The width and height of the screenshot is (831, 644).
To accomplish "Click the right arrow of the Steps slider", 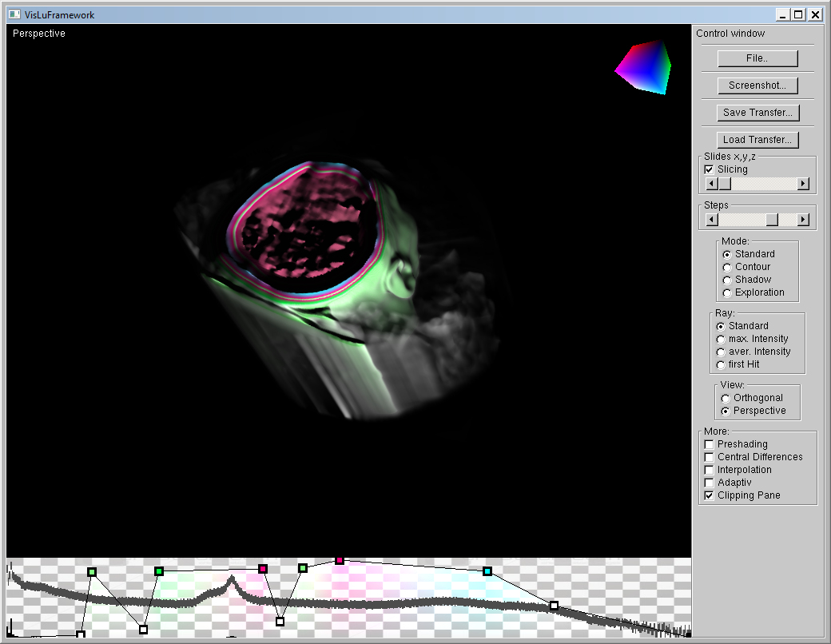I will 803,219.
